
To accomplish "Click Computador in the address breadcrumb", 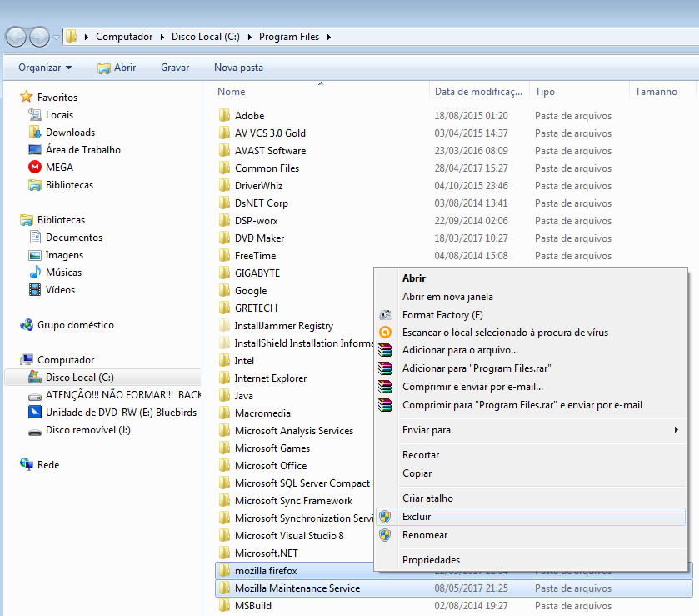I will click(x=124, y=37).
